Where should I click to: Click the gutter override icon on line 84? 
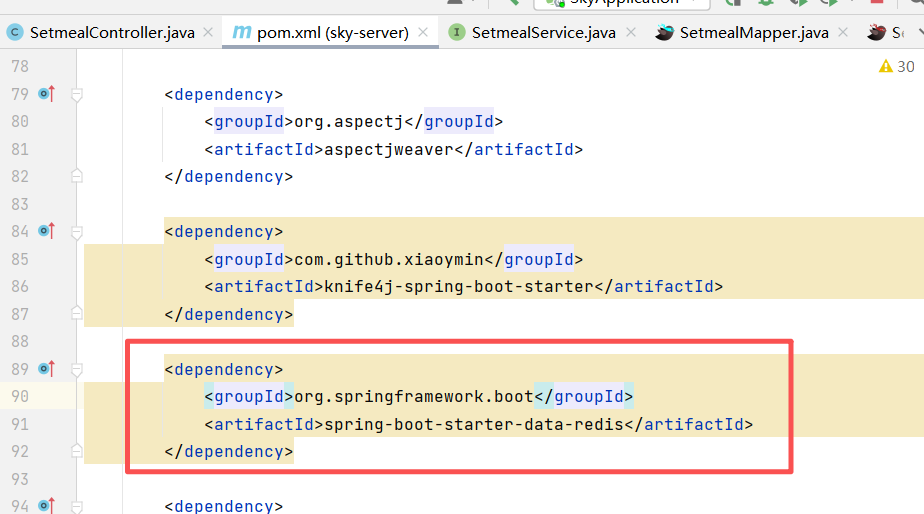click(47, 231)
